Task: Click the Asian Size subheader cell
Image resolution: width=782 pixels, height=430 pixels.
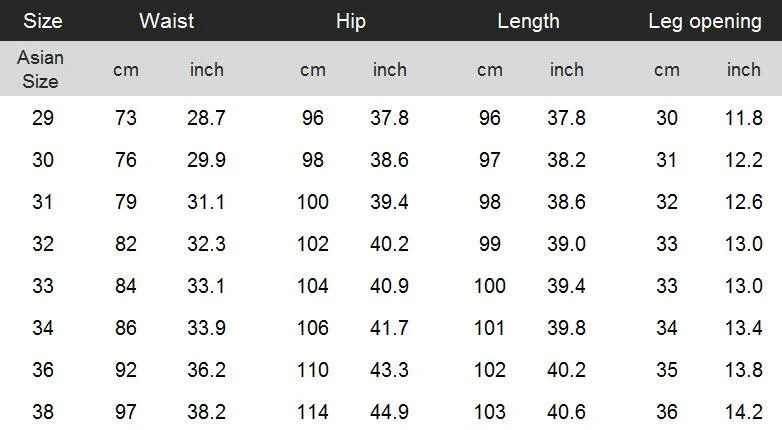Action: 40,69
